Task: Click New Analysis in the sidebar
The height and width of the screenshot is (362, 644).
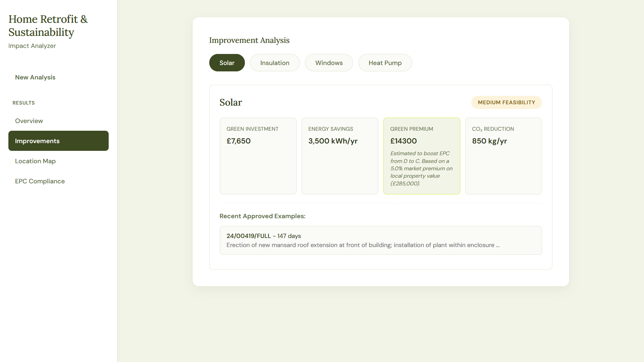Action: click(35, 77)
